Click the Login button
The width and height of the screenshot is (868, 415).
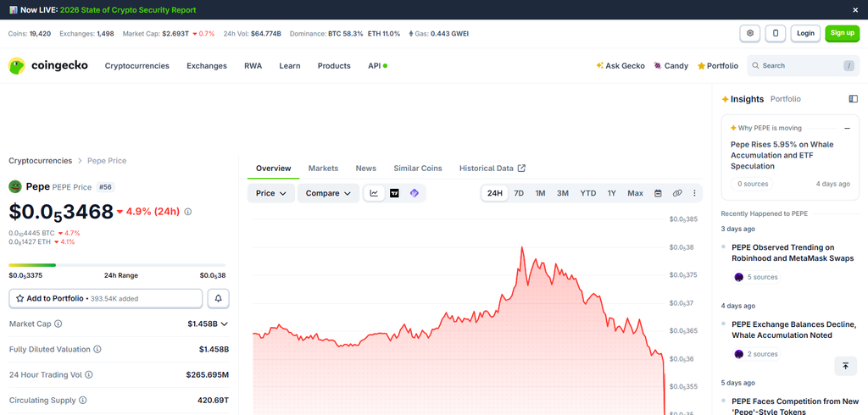click(805, 33)
